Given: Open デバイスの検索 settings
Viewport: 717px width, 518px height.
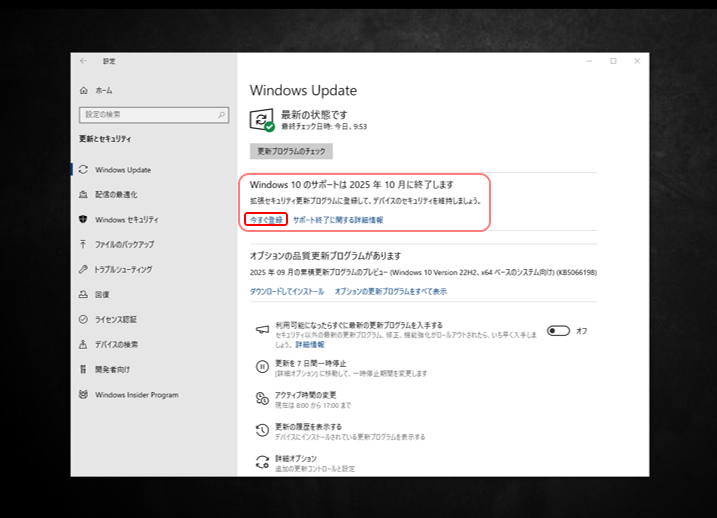Looking at the screenshot, I should tap(115, 344).
